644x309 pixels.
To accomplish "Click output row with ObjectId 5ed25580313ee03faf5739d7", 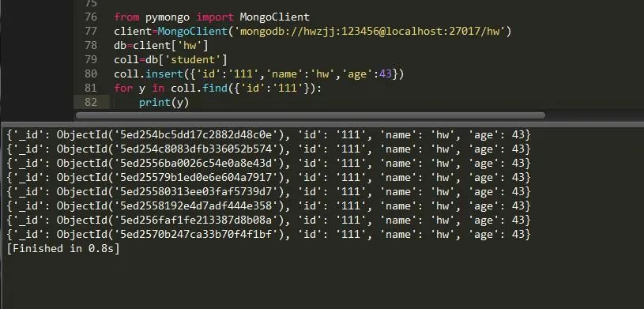I will coord(269,191).
